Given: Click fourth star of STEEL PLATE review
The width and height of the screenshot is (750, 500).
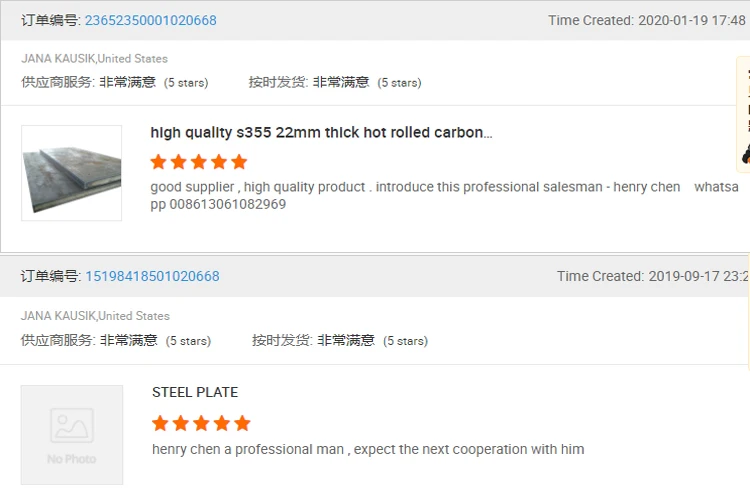Looking at the screenshot, I should 221,423.
